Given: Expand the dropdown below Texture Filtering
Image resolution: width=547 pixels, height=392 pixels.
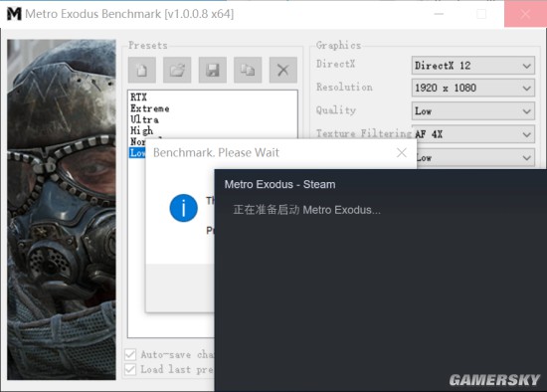Looking at the screenshot, I should (x=475, y=158).
